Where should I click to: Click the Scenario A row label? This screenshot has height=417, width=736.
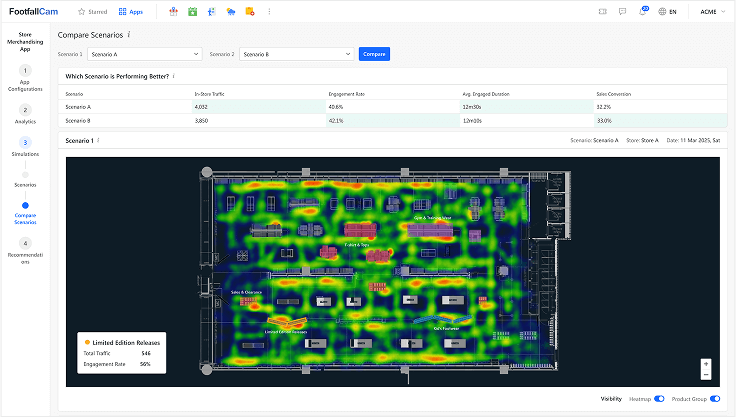[x=78, y=107]
